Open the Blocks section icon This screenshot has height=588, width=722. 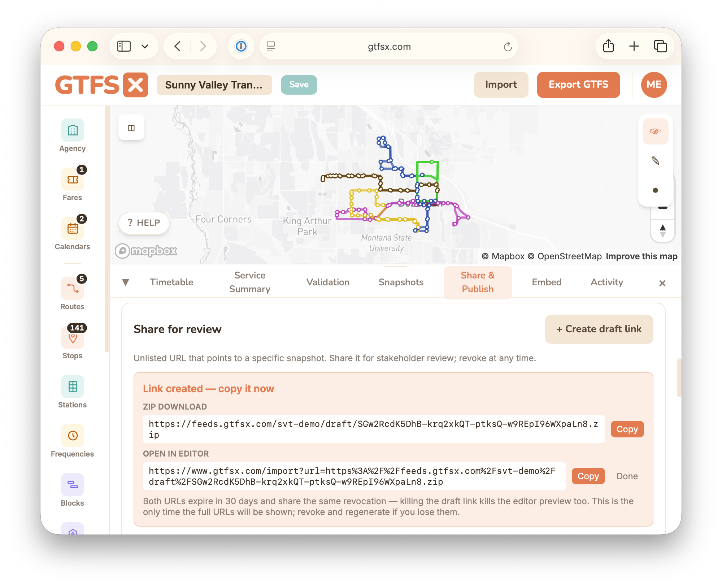click(x=73, y=485)
